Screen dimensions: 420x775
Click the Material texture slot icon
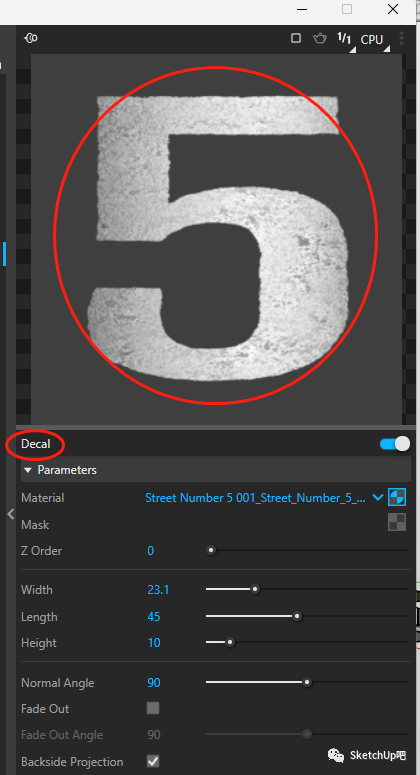(397, 497)
